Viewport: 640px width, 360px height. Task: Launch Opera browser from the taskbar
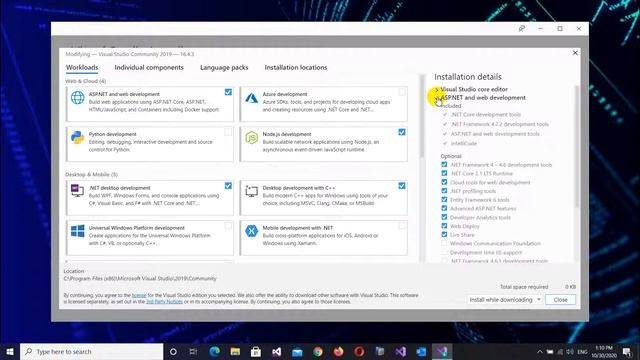[x=359, y=351]
